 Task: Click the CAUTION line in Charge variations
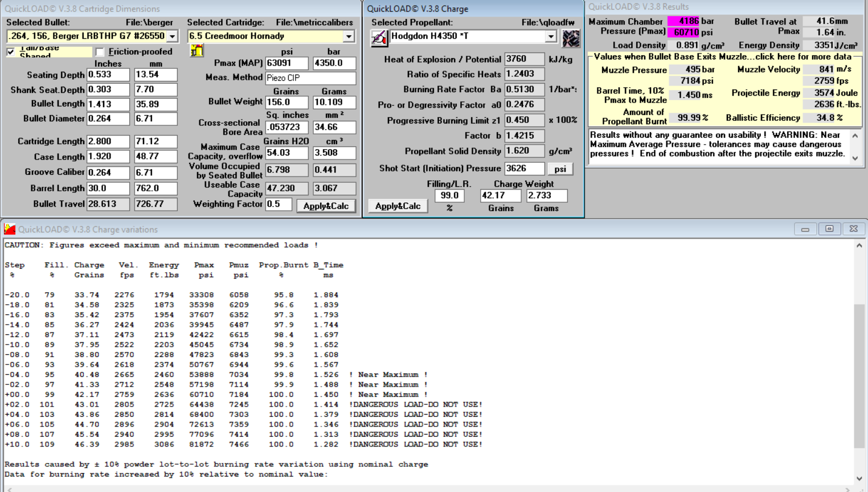tap(162, 245)
